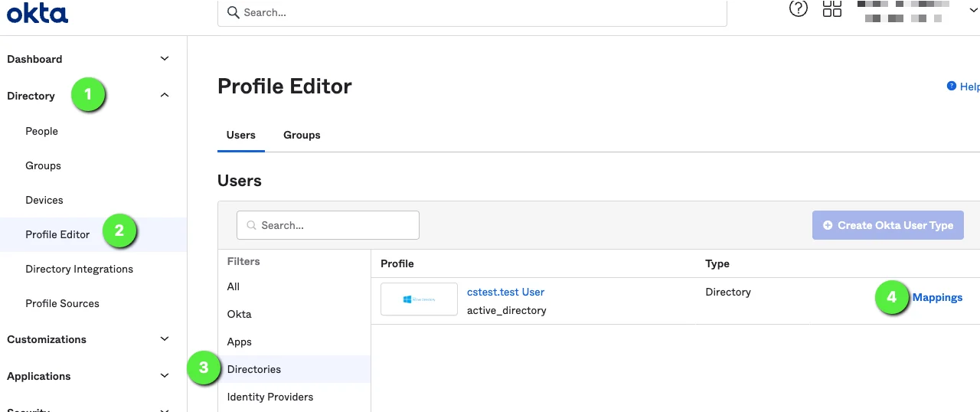
Task: Expand the Dashboard section
Action: (x=165, y=59)
